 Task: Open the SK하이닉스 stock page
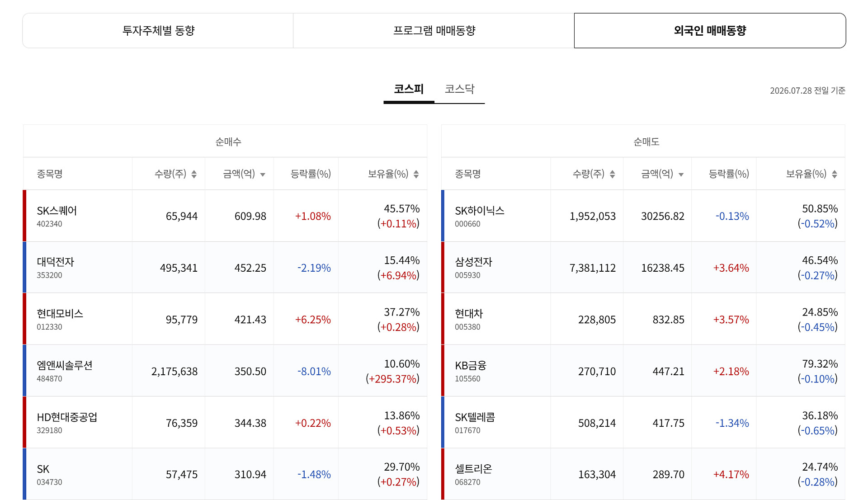tap(480, 211)
